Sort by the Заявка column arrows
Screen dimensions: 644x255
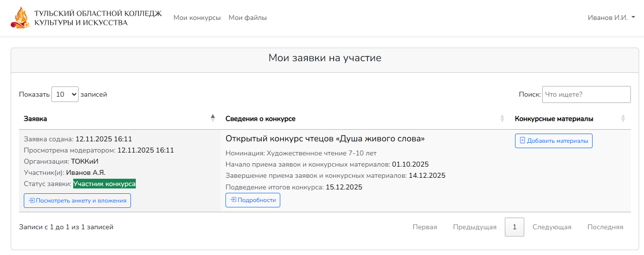tap(212, 118)
